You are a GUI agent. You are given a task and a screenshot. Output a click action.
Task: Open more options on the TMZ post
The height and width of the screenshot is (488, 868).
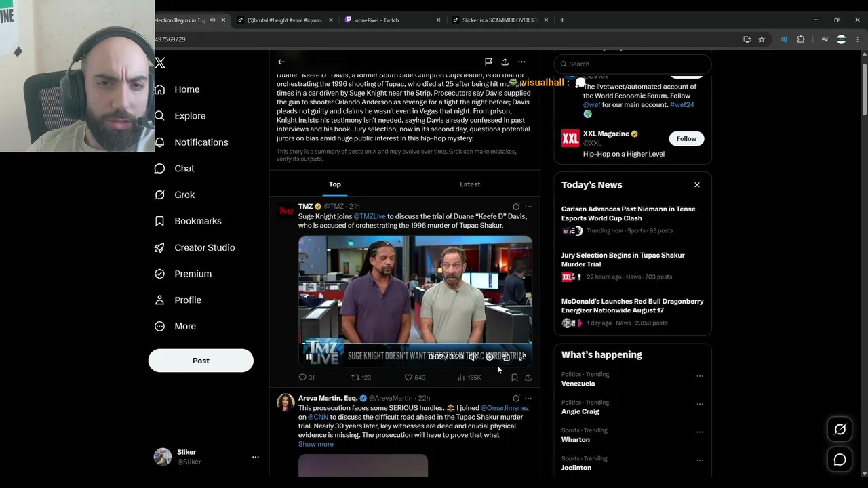click(528, 207)
